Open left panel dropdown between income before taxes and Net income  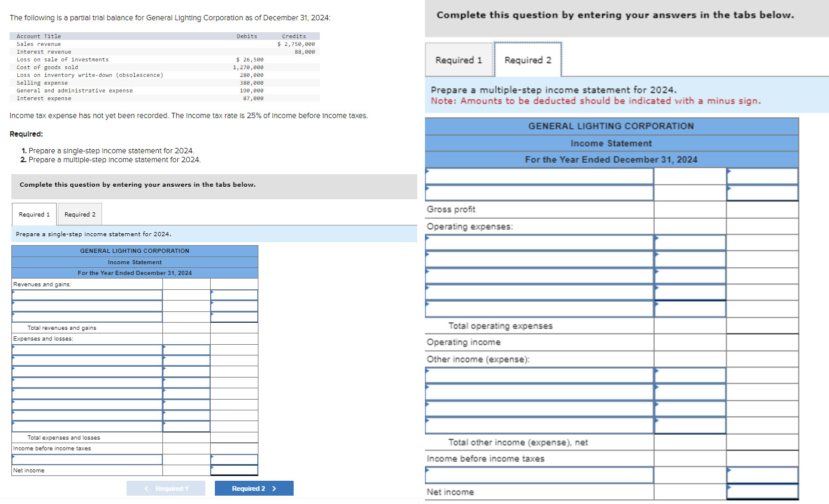87,459
